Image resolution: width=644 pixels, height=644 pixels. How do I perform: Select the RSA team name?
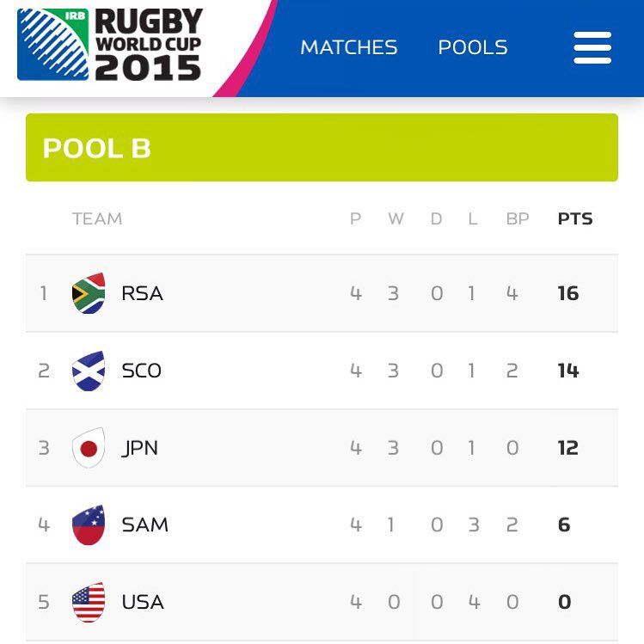142,293
